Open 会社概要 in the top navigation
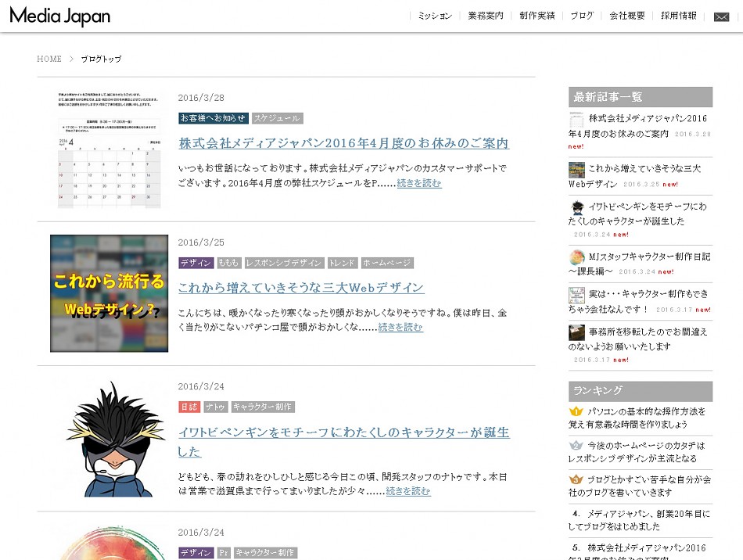This screenshot has height=560, width=743. click(x=627, y=16)
